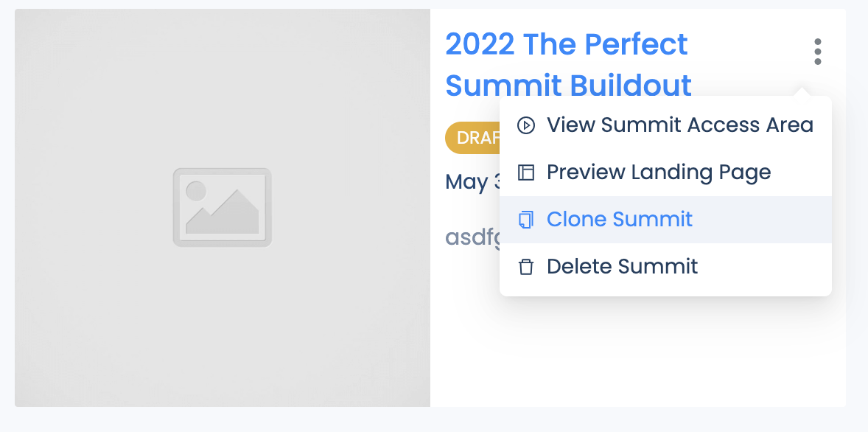Click the copy icon beside Clone Summit

point(526,220)
